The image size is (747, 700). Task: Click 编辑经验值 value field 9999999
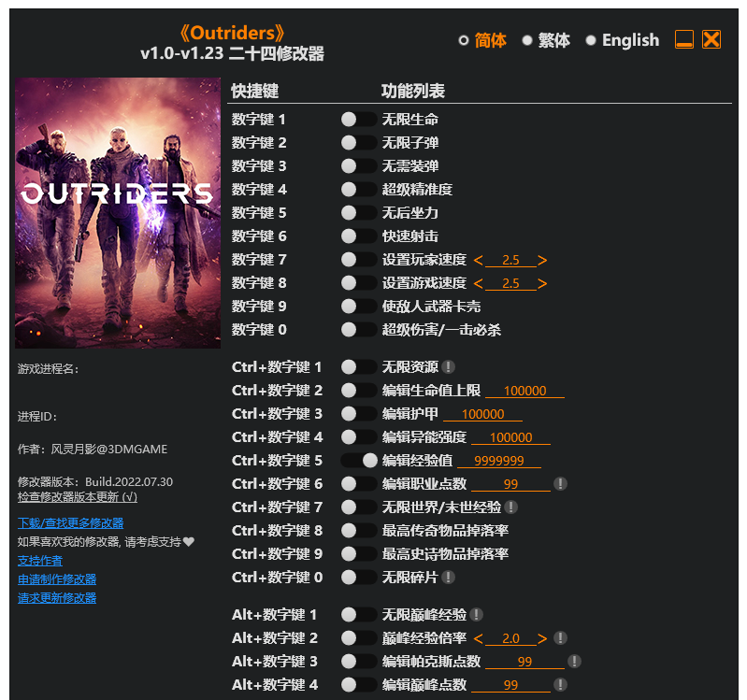coord(499,461)
